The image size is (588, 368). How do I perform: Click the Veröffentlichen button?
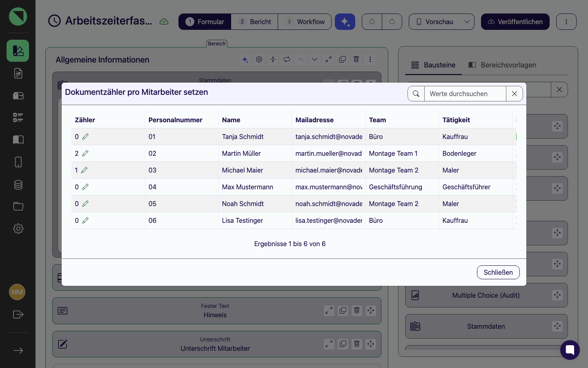pyautogui.click(x=515, y=22)
